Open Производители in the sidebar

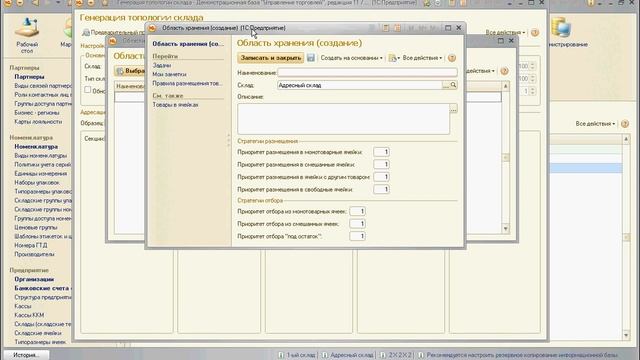[x=34, y=254]
